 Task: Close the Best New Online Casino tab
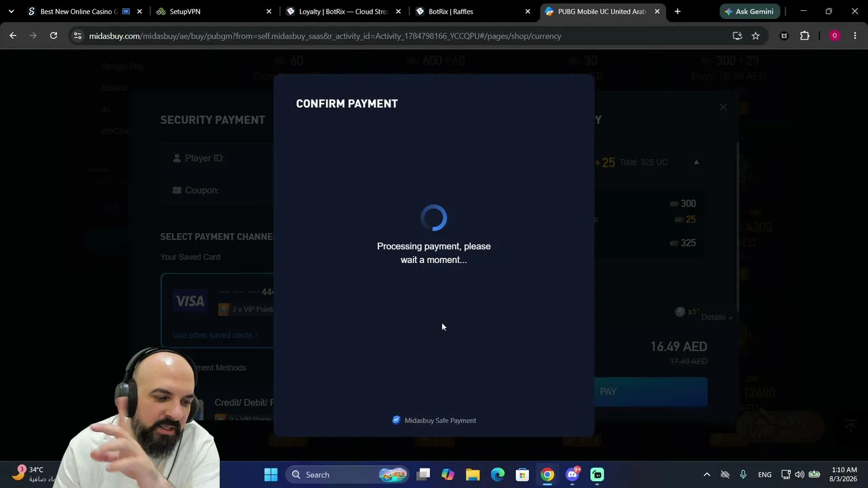pos(139,12)
